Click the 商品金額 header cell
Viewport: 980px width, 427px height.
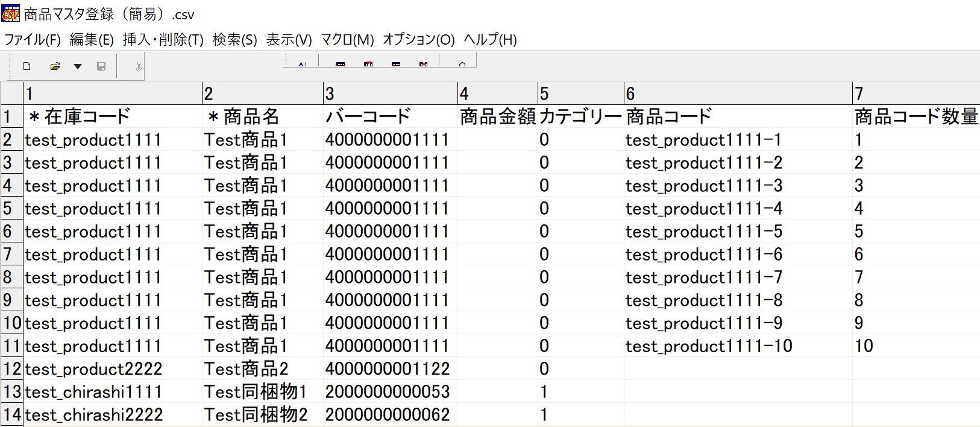tap(498, 116)
